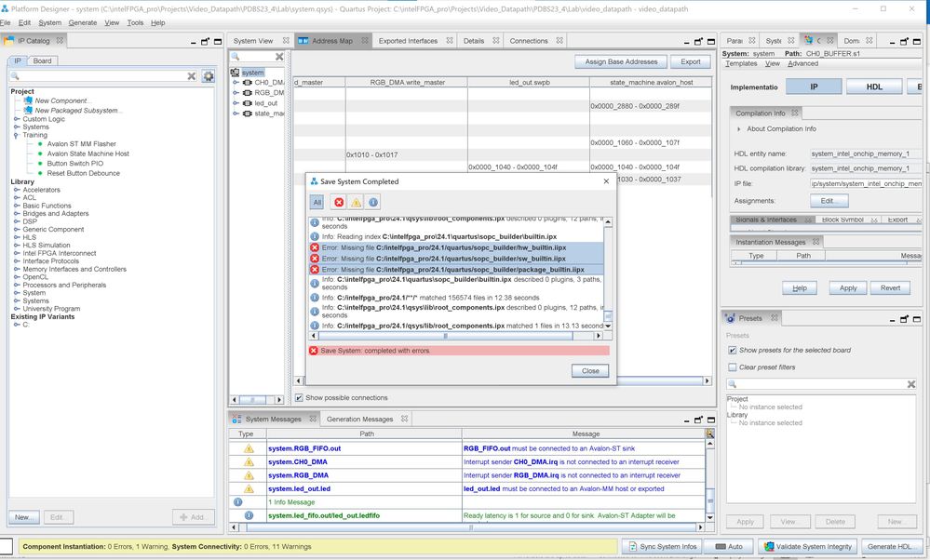Open IP Catalog search settings gear
Viewport: 930px width, 560px height.
[209, 76]
